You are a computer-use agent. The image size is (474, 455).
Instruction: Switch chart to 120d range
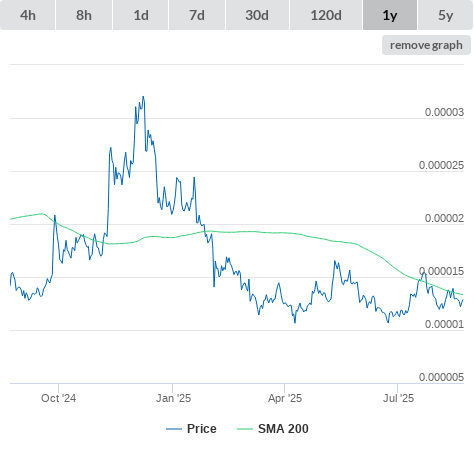pyautogui.click(x=326, y=15)
